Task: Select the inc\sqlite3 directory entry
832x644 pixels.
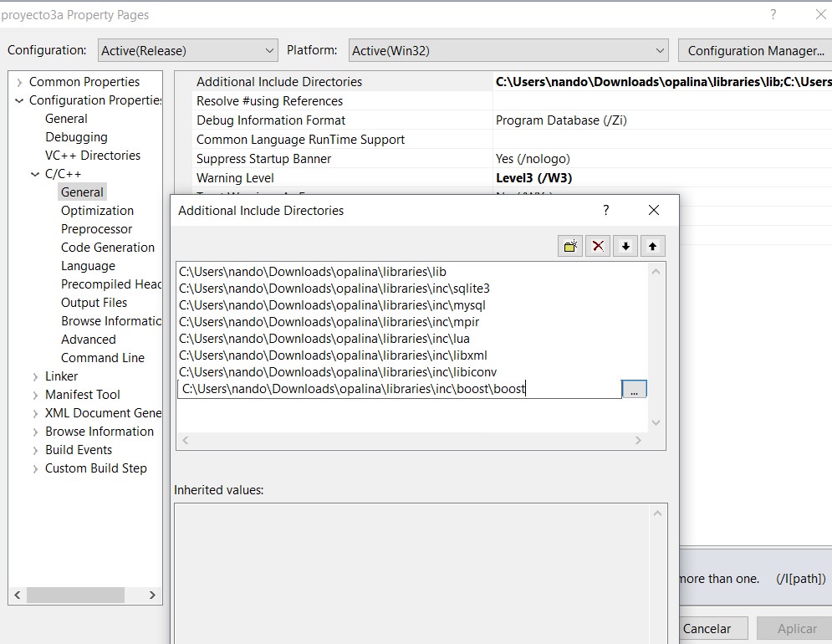Action: (x=334, y=289)
